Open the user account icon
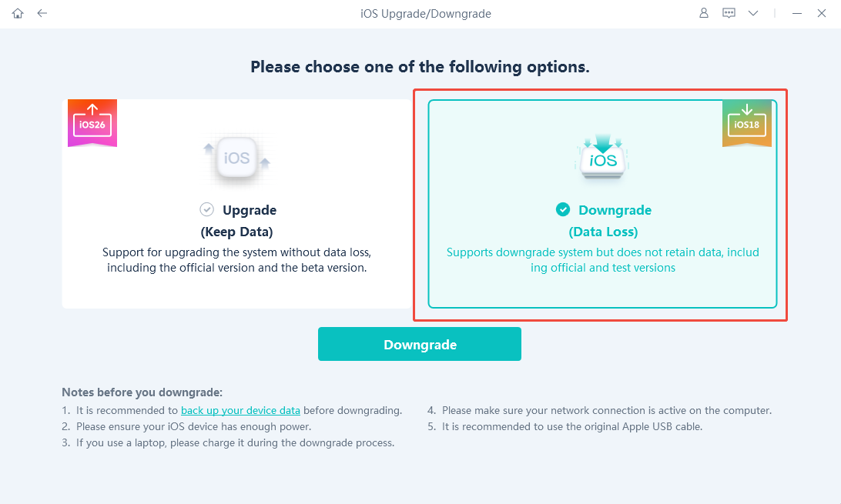The width and height of the screenshot is (841, 504). [x=704, y=13]
